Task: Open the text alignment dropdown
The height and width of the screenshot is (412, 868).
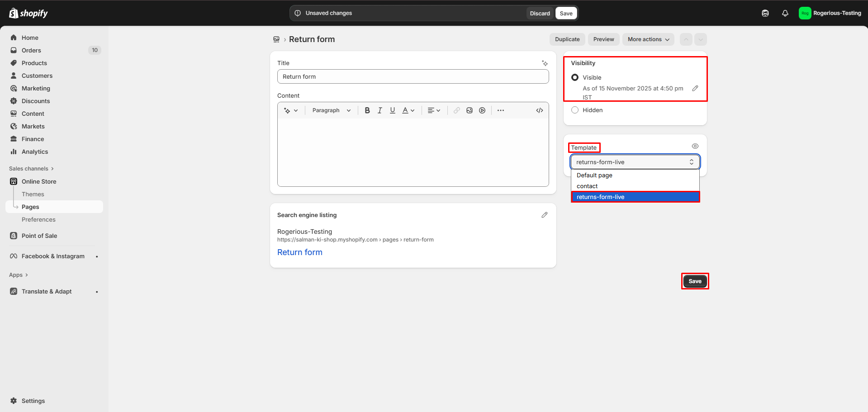Action: point(434,110)
